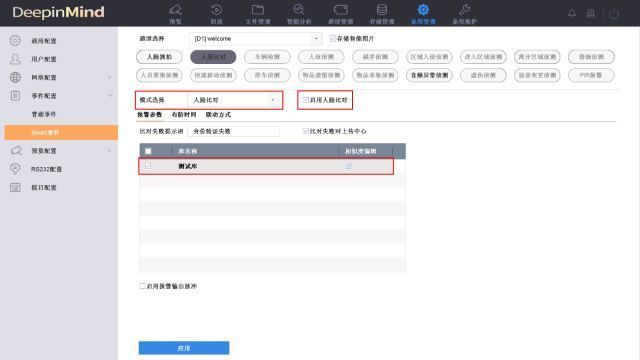640x360 pixels.
Task: Click the preview config (预览配置) camera icon
Action: (16, 151)
